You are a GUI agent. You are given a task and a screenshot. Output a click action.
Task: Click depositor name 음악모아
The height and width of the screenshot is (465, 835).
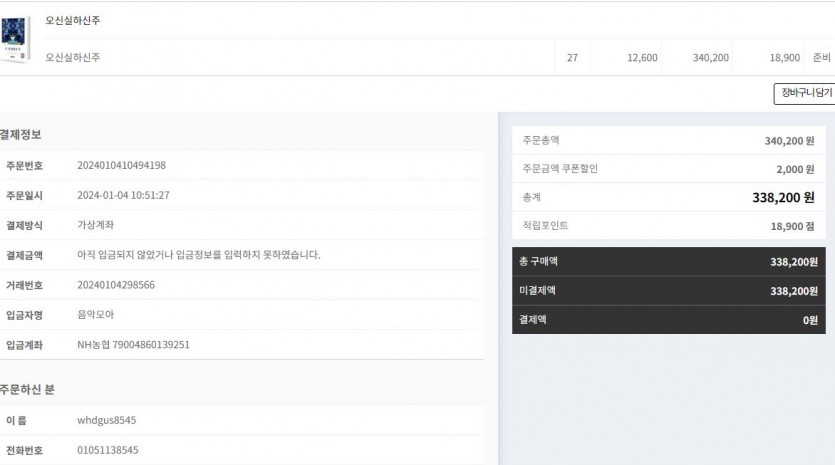click(x=95, y=314)
